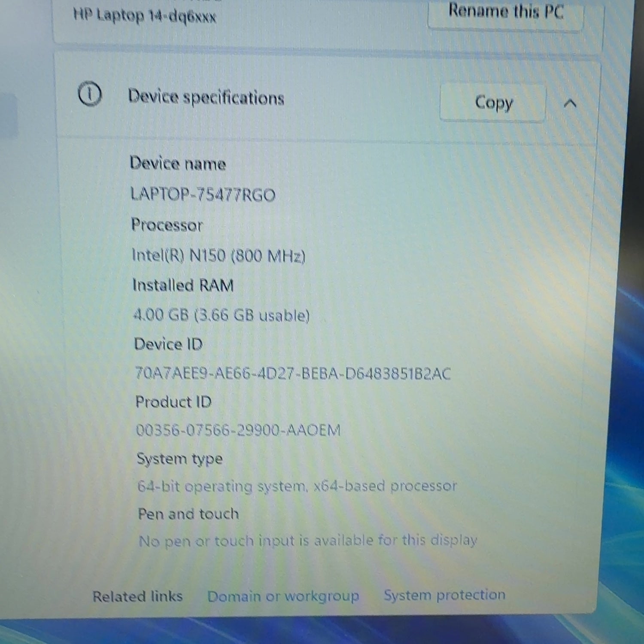Select the Intel(R) N150 processor value
Viewport: 644px width, 644px height.
coord(219,256)
